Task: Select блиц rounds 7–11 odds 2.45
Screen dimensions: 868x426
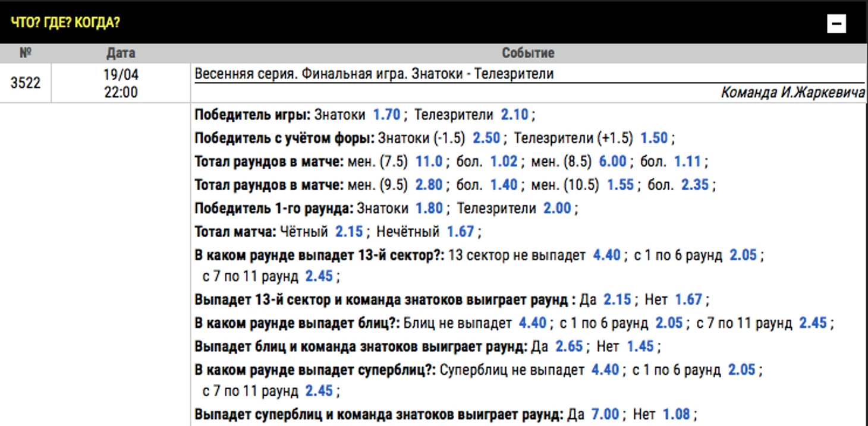Action: click(813, 323)
